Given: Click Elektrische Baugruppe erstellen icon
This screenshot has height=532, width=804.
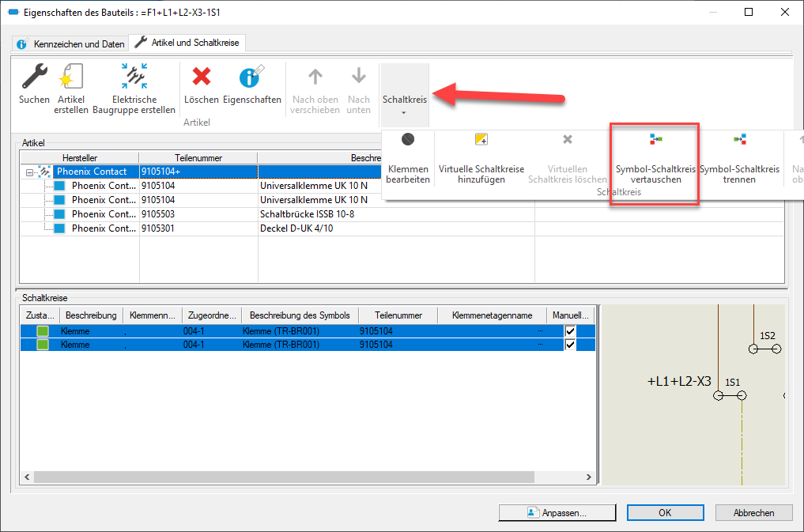Looking at the screenshot, I should click(134, 77).
